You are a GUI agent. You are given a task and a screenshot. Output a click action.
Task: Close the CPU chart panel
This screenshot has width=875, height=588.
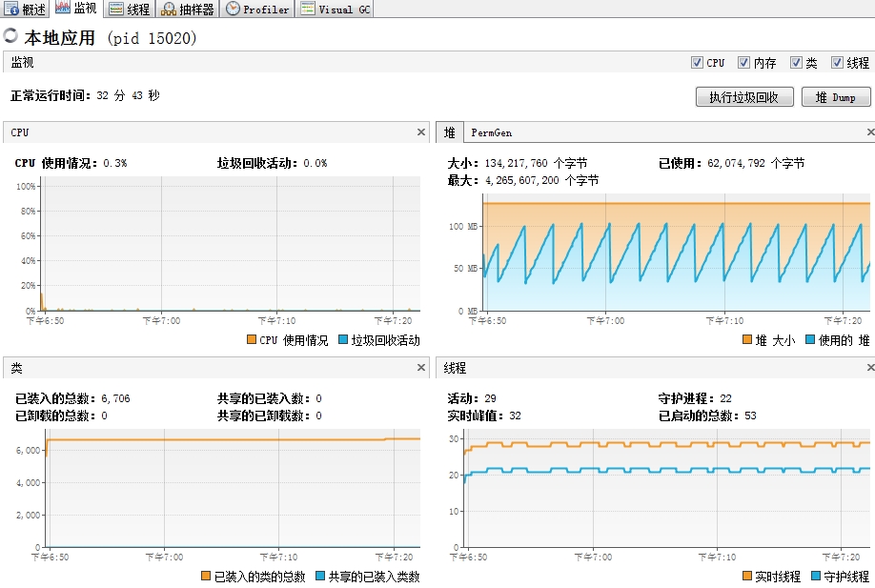point(420,132)
